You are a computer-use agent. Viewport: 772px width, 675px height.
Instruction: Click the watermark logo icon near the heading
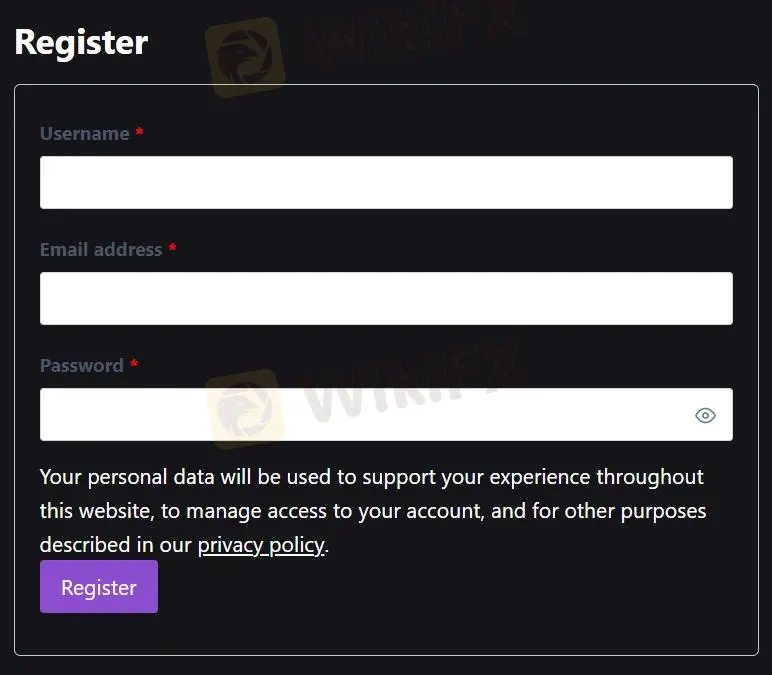click(x=245, y=56)
